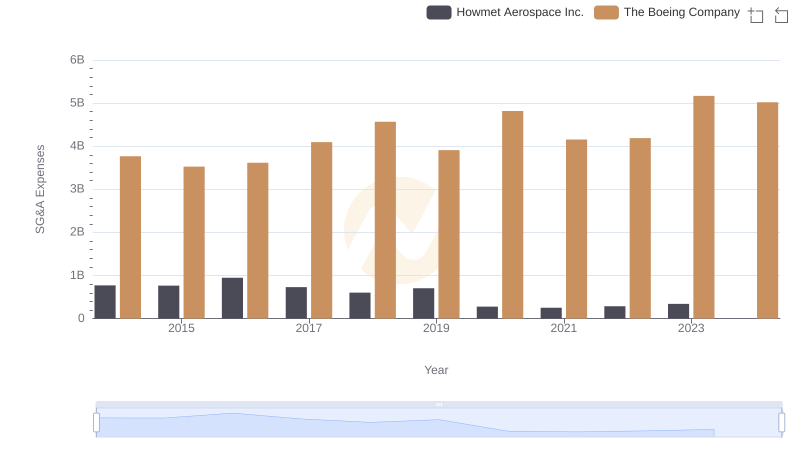The width and height of the screenshot is (800, 461).
Task: Click the Boeing bar for 2015
Action: coord(194,242)
